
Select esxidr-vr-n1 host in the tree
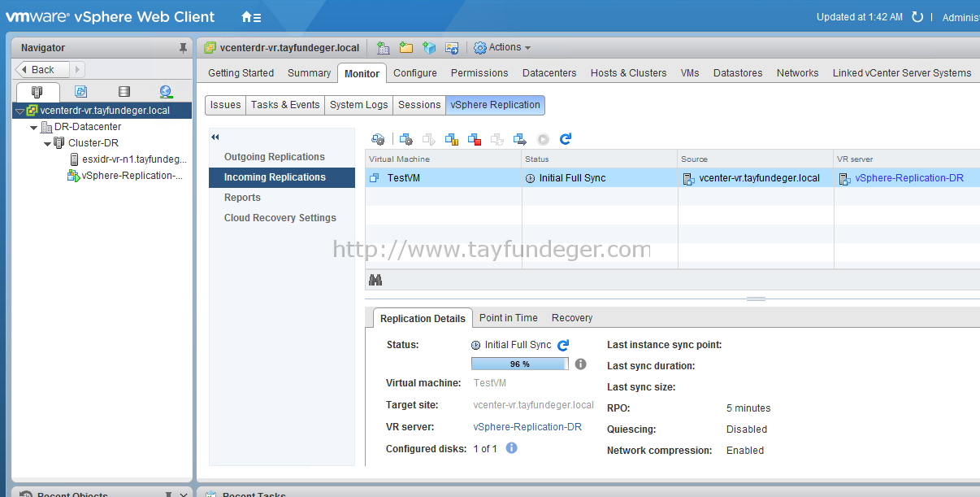[128, 159]
